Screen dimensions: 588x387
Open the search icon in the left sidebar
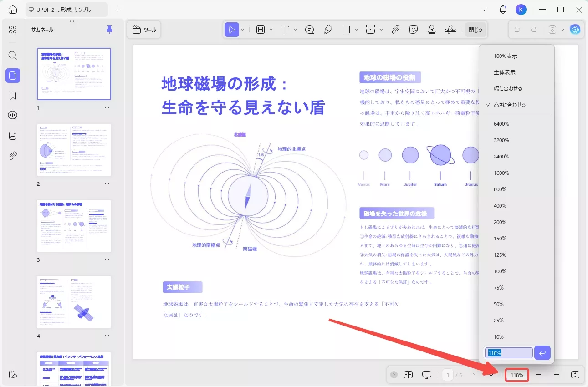pos(12,55)
